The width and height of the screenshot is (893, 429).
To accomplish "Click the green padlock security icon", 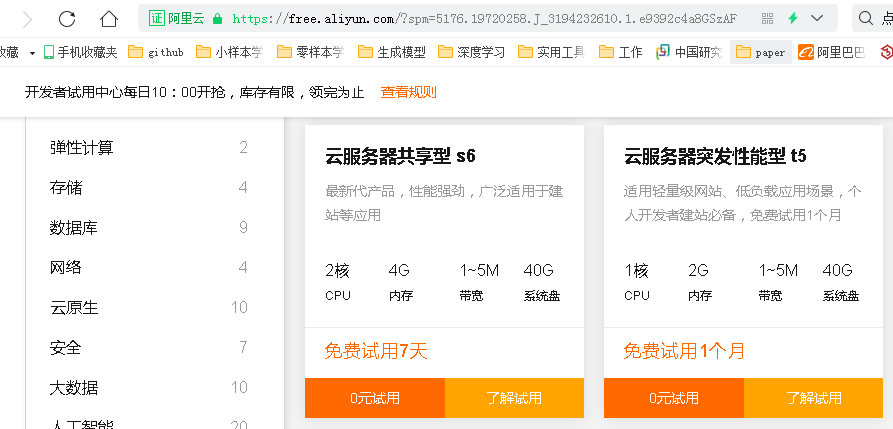I will 217,19.
